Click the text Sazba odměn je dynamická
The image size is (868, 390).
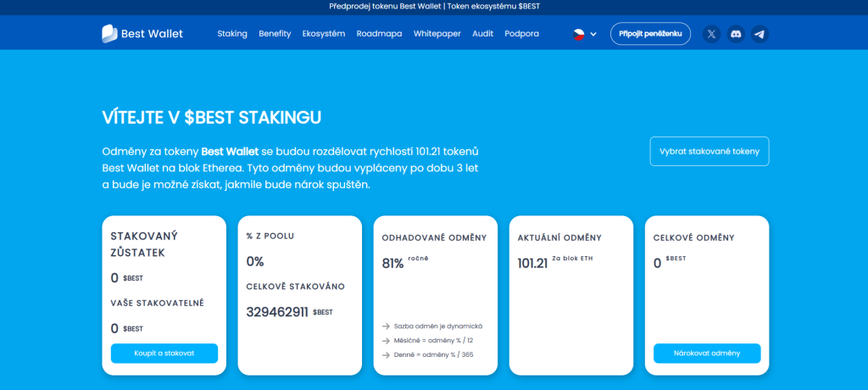point(438,326)
